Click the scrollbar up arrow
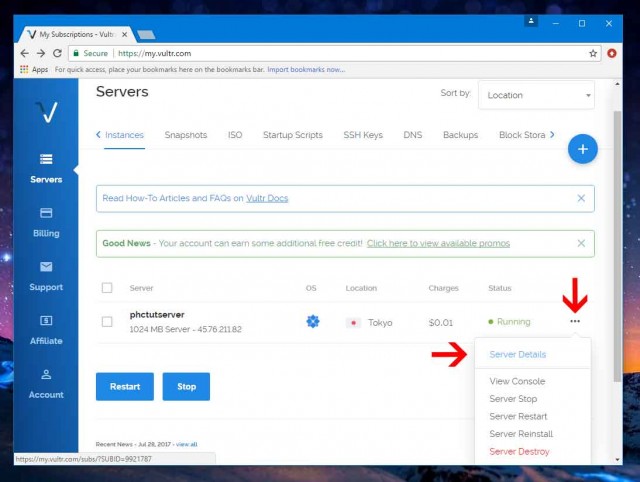 tap(618, 84)
